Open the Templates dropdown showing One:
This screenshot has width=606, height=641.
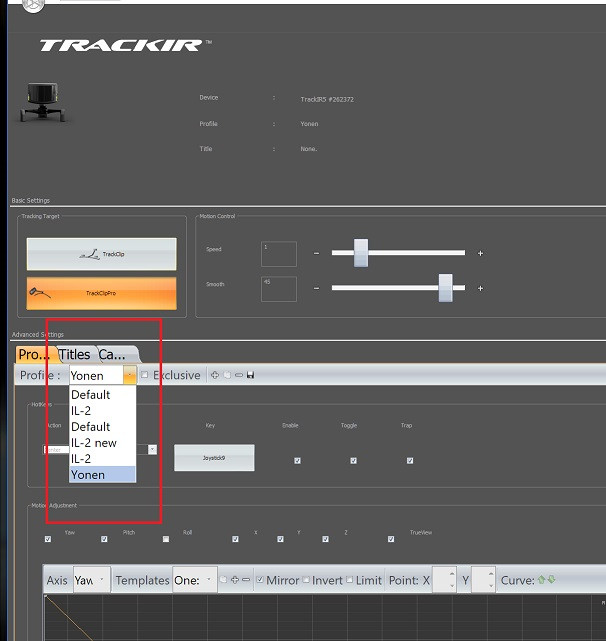coord(195,580)
